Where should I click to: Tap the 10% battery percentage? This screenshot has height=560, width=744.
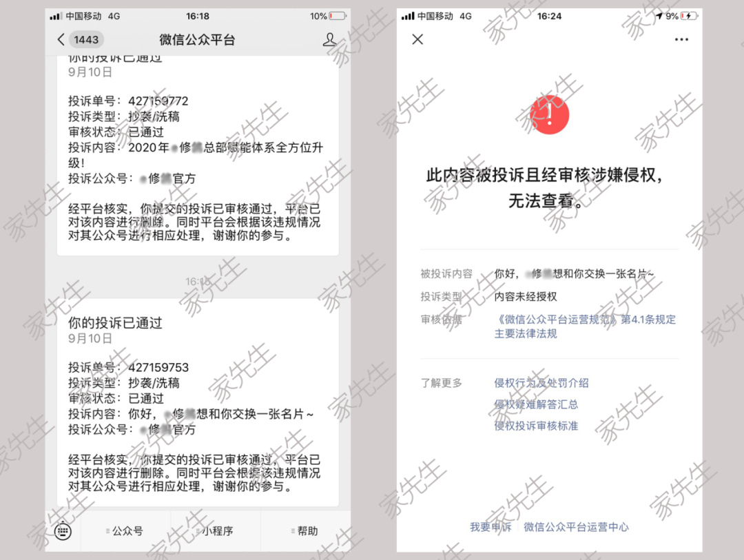318,16
